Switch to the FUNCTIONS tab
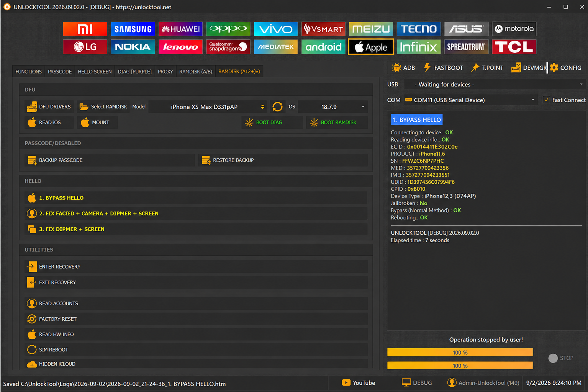Viewport: 588px width, 392px height. coord(29,72)
